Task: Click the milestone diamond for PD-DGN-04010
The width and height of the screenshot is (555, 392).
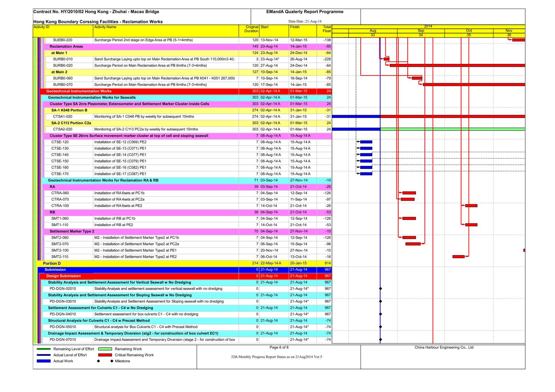Action: click(380, 314)
